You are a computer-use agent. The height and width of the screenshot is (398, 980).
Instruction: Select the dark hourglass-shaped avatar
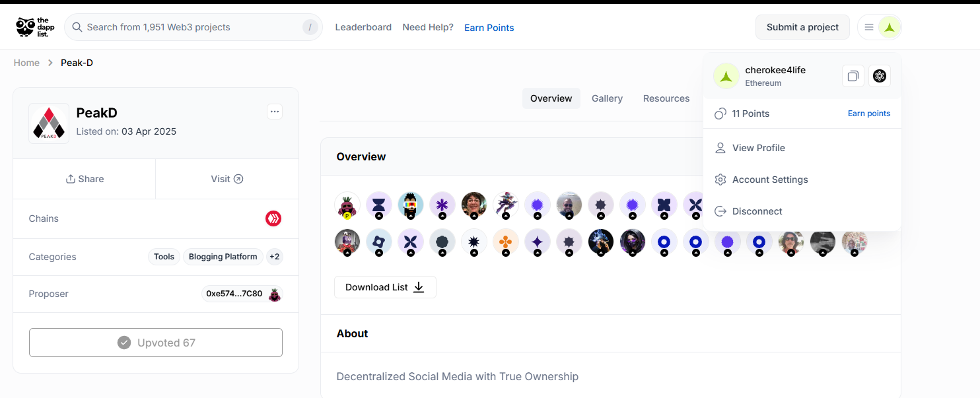379,205
